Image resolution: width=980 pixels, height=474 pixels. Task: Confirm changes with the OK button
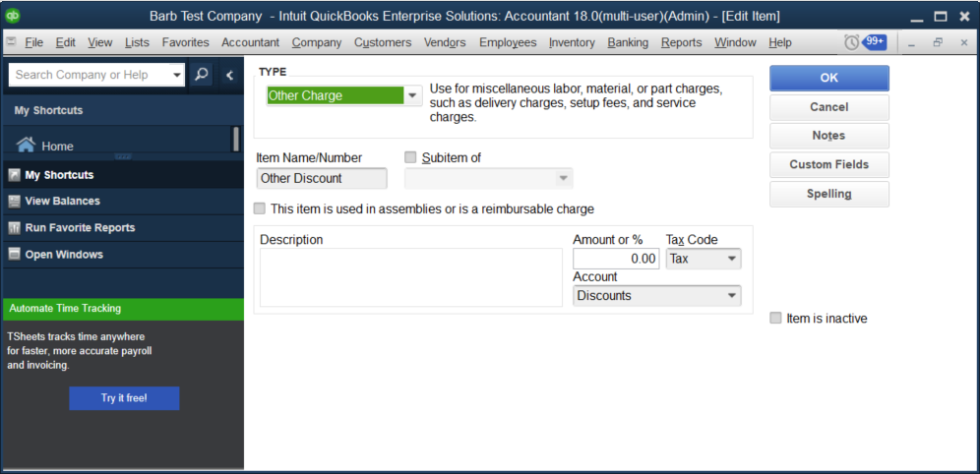(x=828, y=78)
